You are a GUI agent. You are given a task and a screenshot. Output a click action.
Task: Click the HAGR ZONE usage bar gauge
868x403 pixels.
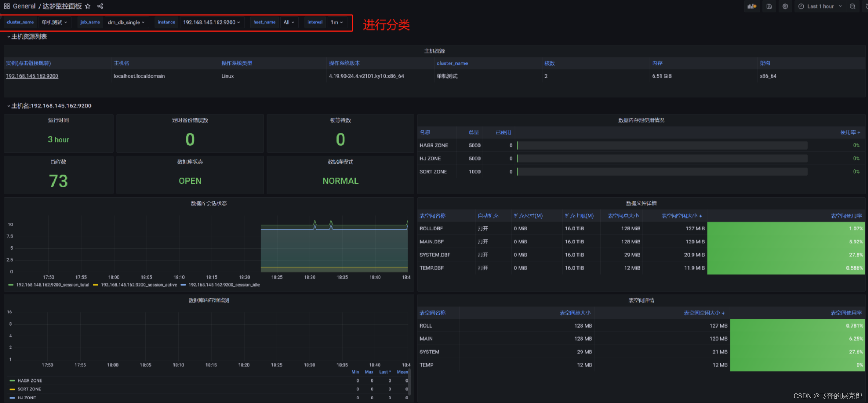[x=662, y=146]
